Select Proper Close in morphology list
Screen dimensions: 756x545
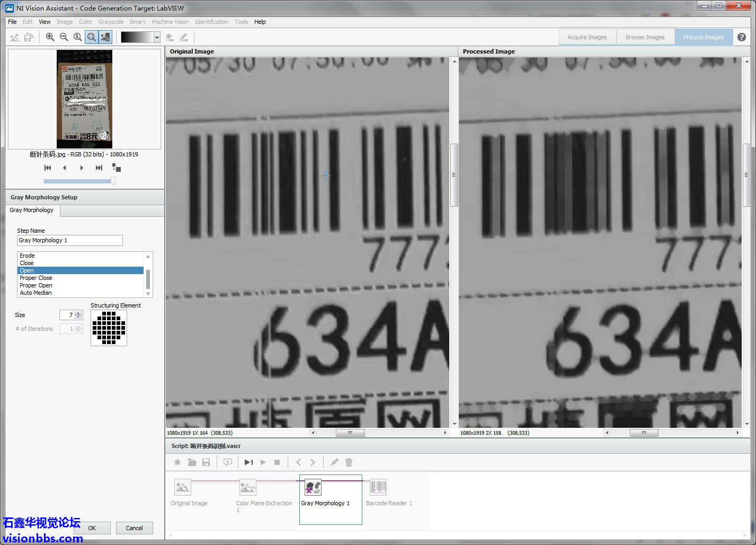[x=36, y=278]
